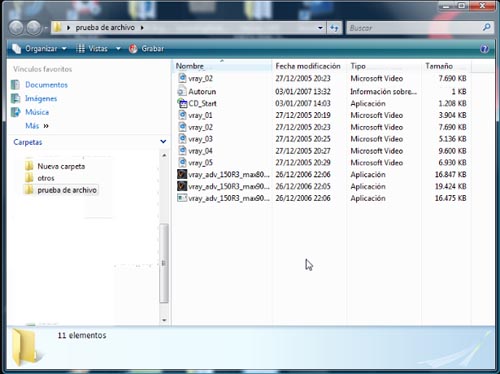The image size is (500, 374).
Task: Select the Autorun file
Action: coord(202,92)
